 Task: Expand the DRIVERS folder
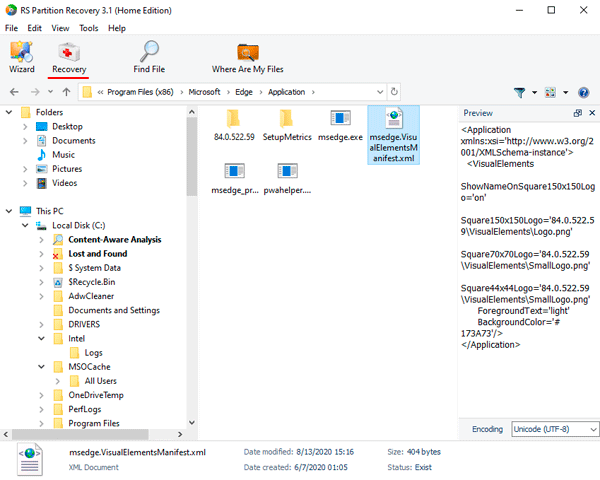coord(41,324)
